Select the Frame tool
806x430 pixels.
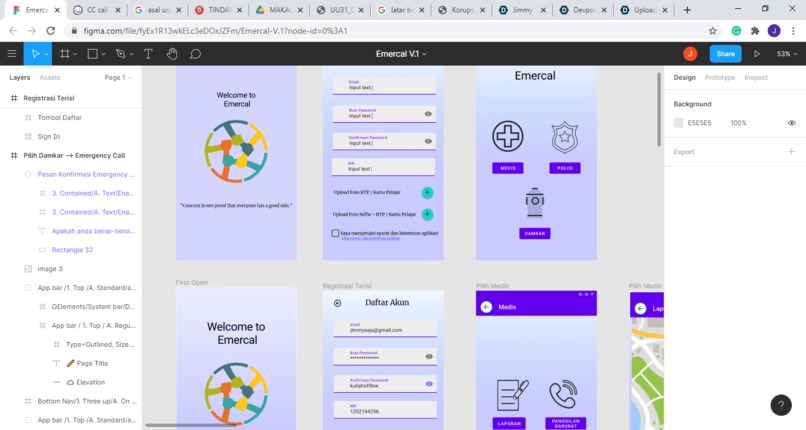coord(64,53)
